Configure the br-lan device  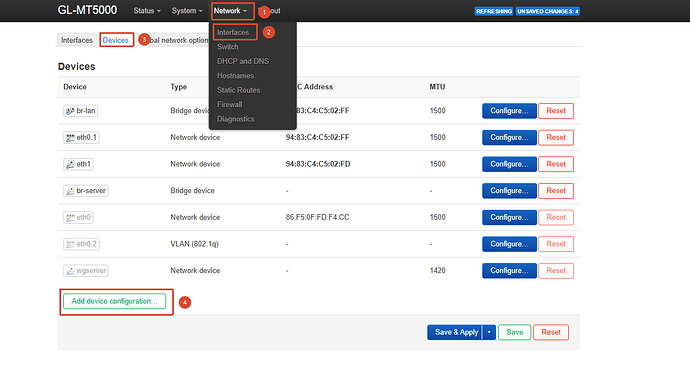(x=509, y=111)
